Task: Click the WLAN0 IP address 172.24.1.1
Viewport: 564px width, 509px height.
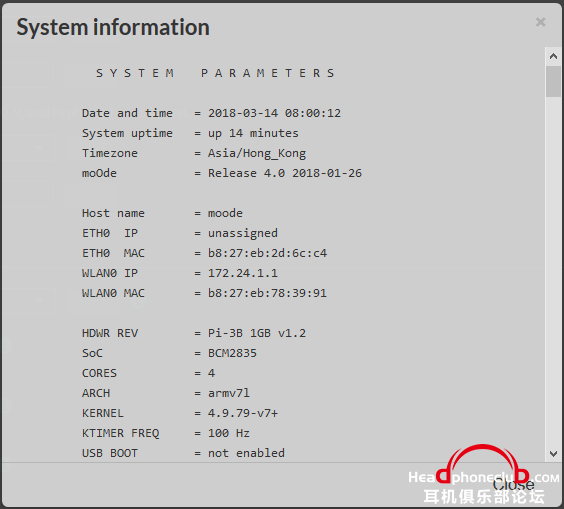Action: pos(243,273)
